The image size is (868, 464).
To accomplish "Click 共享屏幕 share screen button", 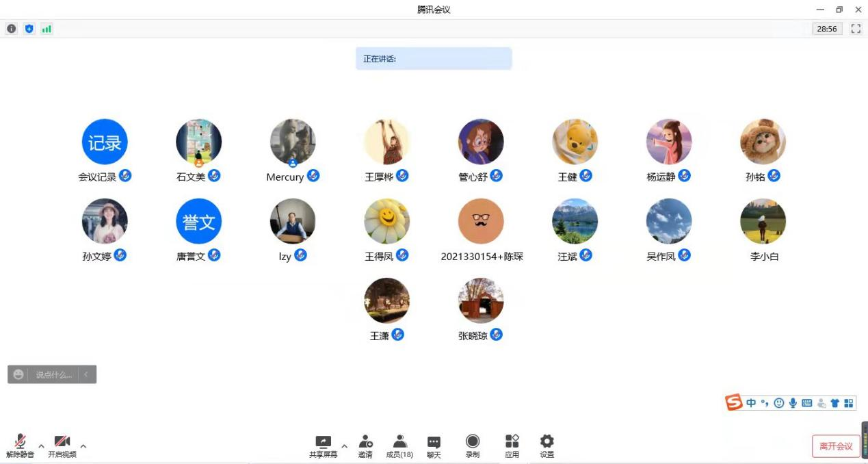I will (x=323, y=446).
